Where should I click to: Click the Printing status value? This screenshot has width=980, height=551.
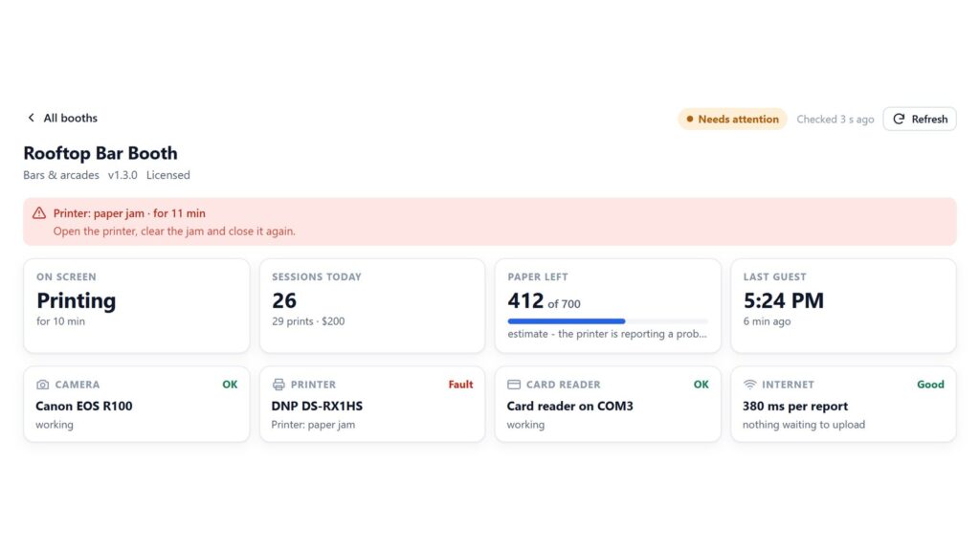[77, 301]
